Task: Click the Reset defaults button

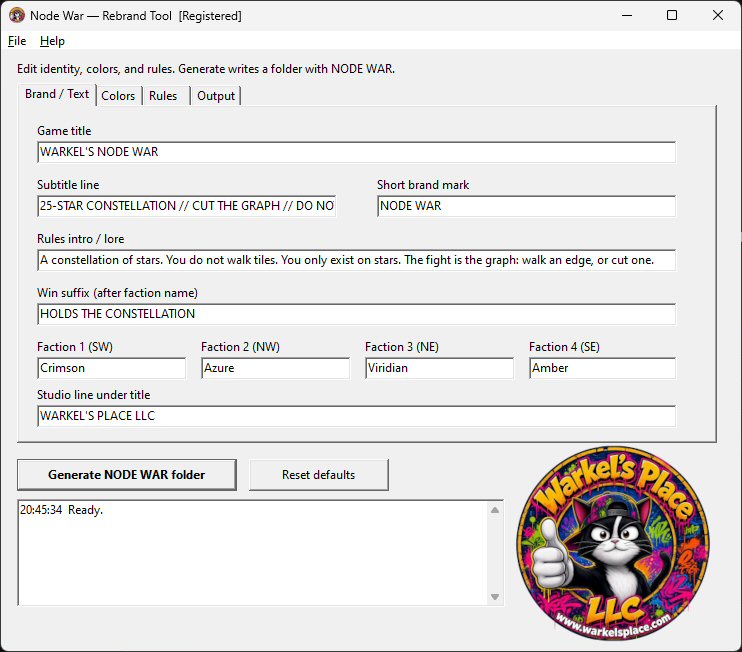Action: tap(318, 475)
